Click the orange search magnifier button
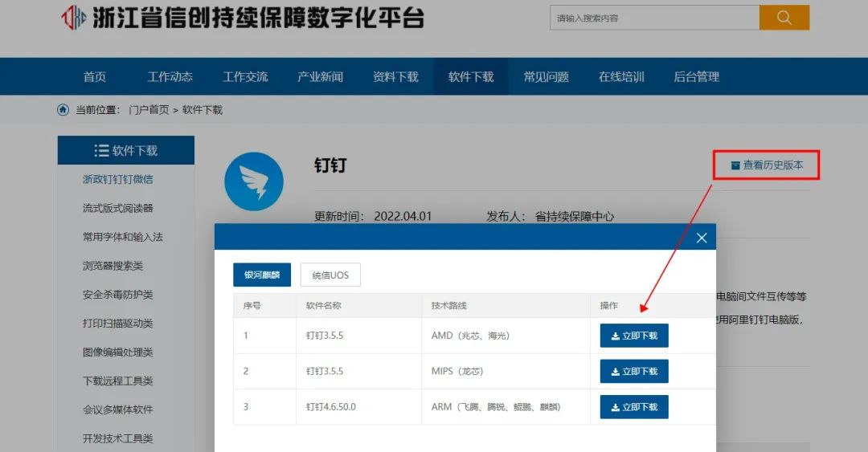868x452 pixels. 784,18
